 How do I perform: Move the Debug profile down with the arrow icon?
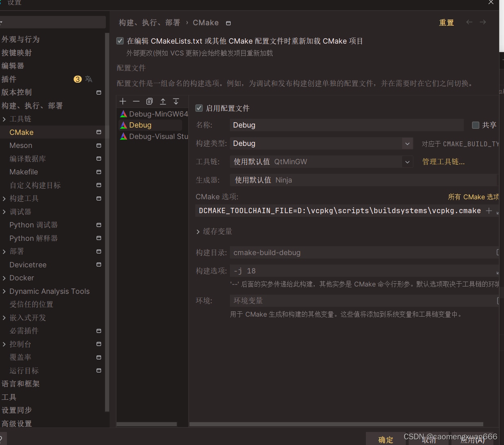[x=176, y=101]
